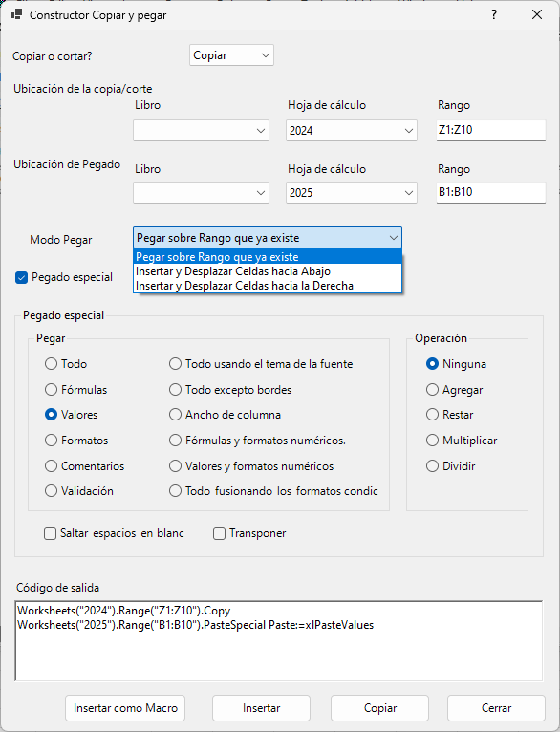Select the Fórmulas paste option
The width and height of the screenshot is (560, 732).
click(51, 389)
